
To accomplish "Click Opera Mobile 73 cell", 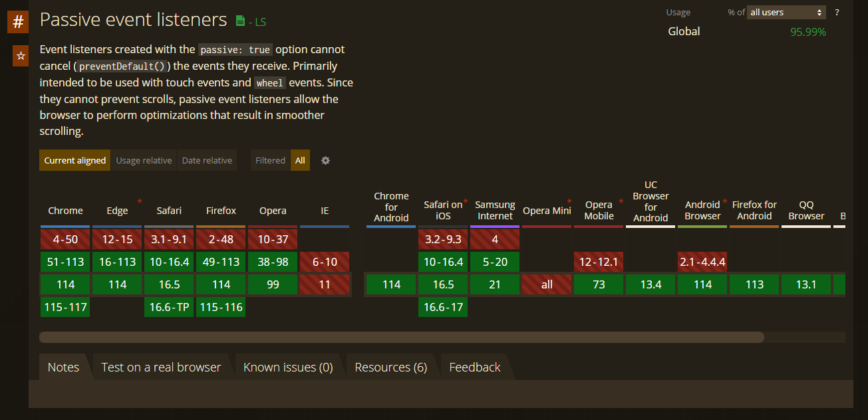I will (599, 284).
